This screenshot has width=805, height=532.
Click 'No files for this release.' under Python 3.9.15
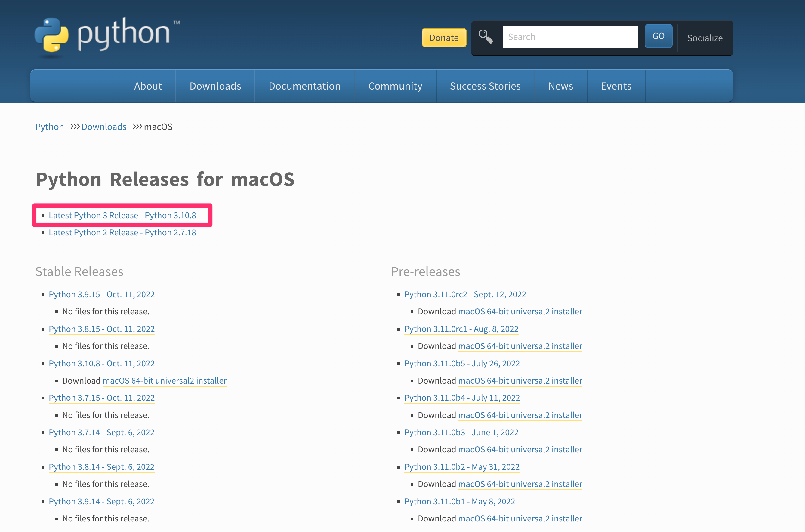click(106, 311)
